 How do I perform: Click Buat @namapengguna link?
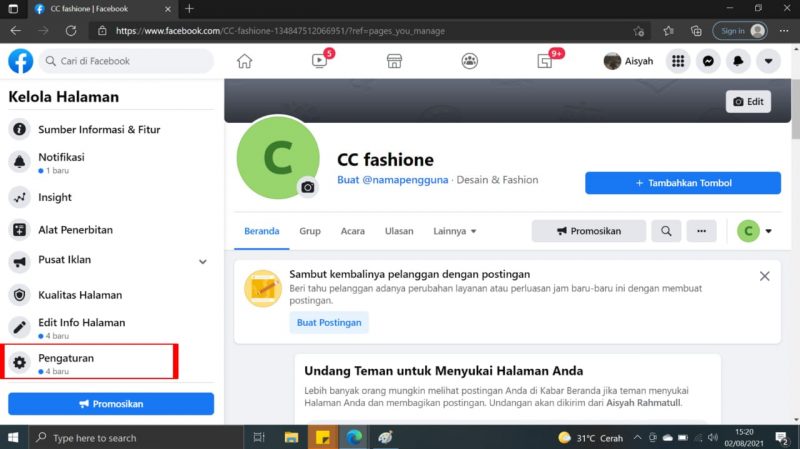click(392, 180)
